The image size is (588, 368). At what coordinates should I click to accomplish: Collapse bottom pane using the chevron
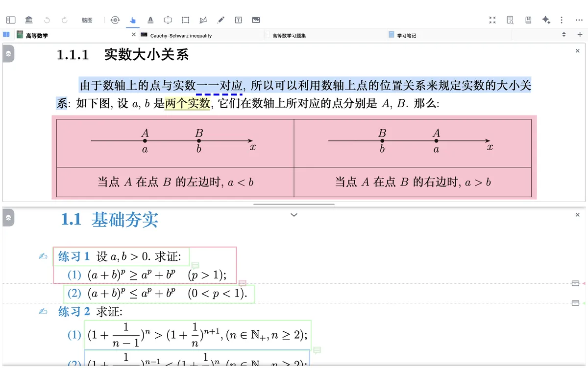[294, 215]
